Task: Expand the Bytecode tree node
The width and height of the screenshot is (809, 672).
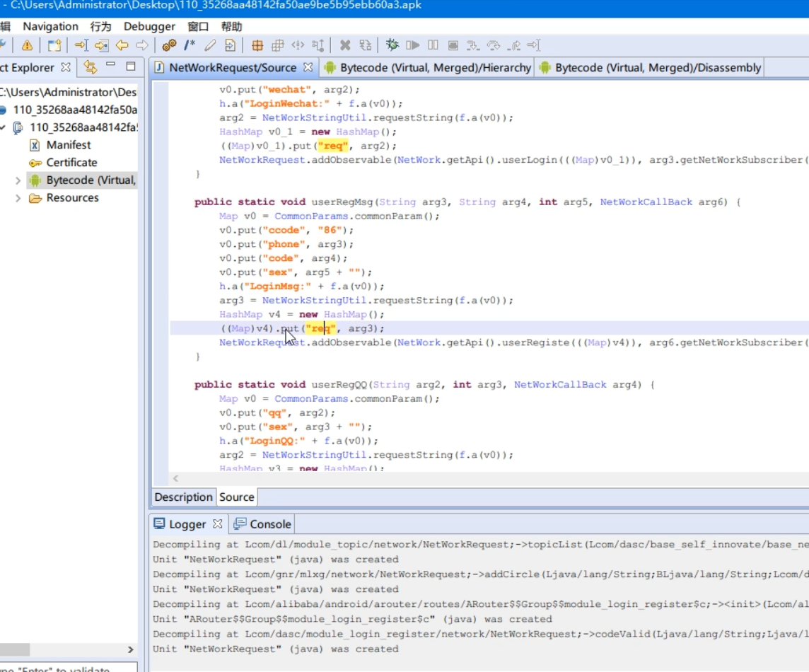Action: [18, 180]
